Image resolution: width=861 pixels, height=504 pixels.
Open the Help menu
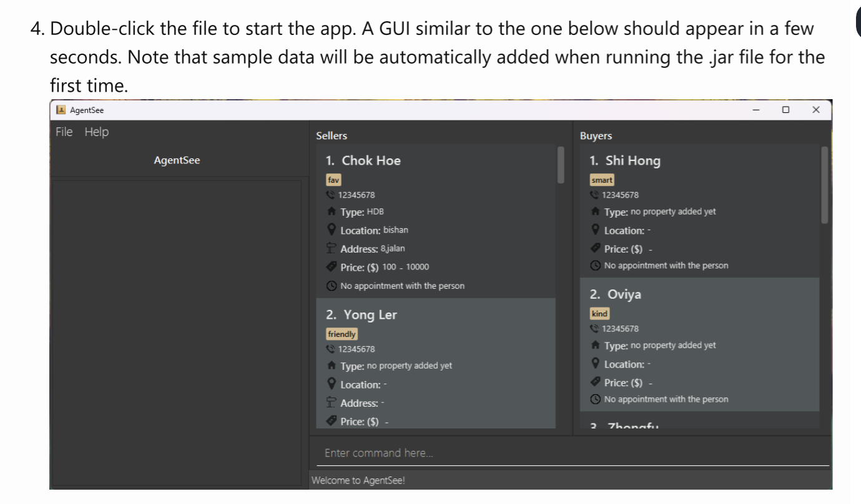(97, 132)
